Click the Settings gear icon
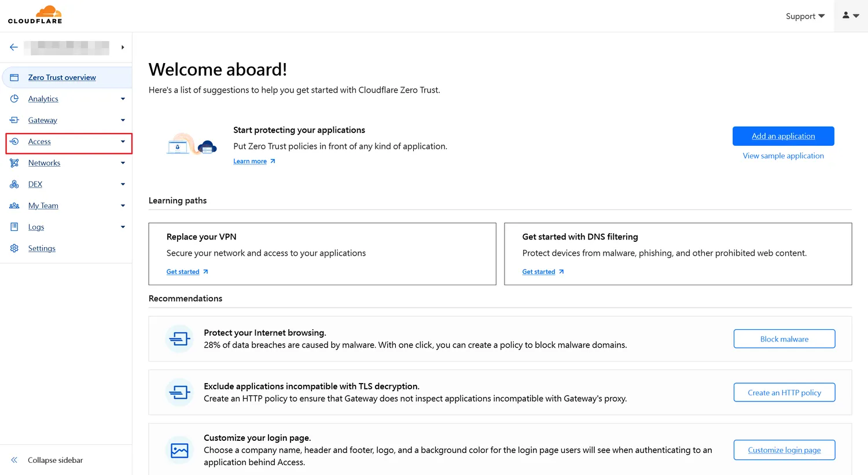The height and width of the screenshot is (475, 868). (x=14, y=249)
